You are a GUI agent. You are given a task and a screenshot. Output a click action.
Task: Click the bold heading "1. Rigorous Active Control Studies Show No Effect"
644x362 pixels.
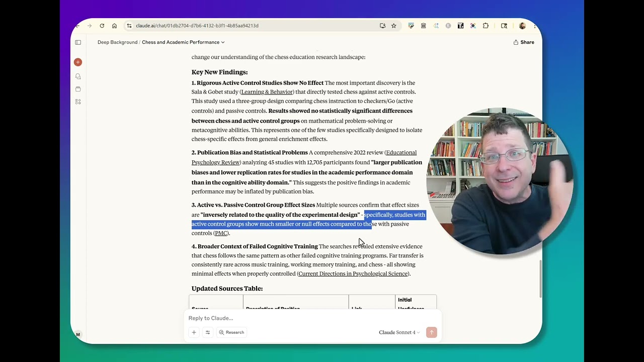(x=258, y=83)
